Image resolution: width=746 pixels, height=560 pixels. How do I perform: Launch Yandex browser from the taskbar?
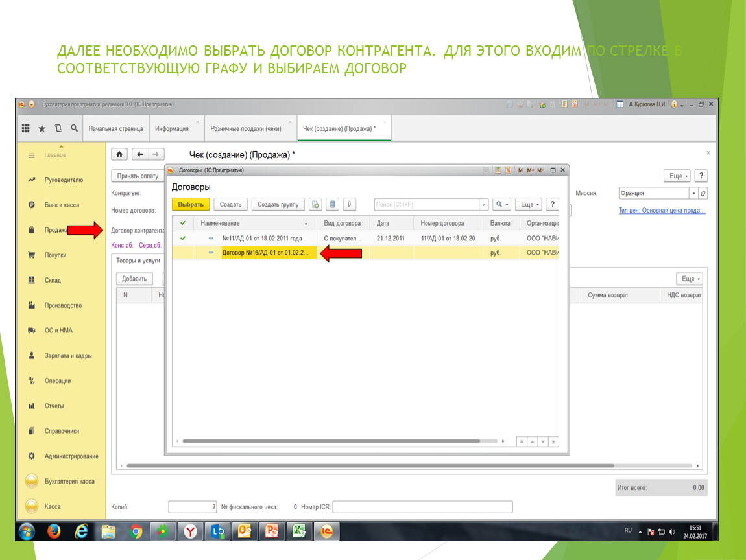pos(190,531)
